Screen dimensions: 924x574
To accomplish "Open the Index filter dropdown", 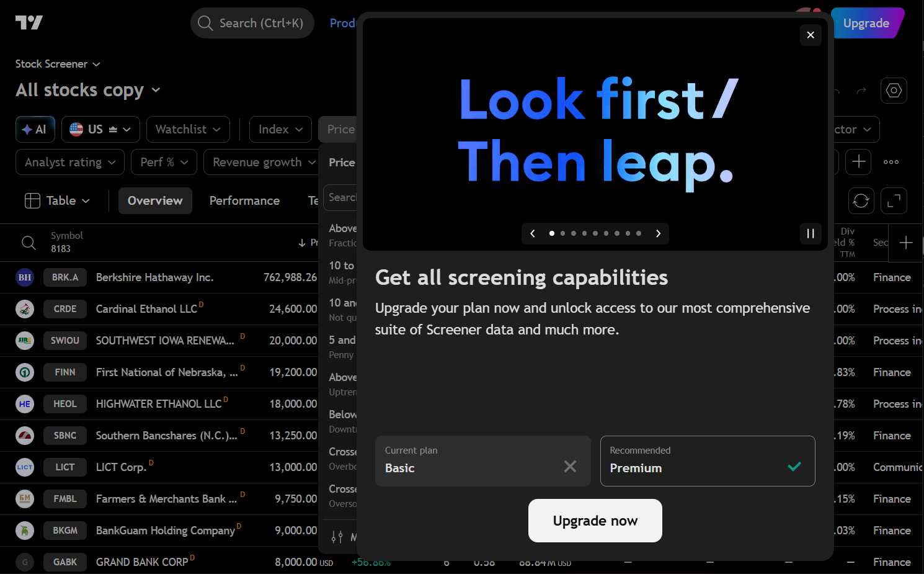I will pyautogui.click(x=280, y=129).
